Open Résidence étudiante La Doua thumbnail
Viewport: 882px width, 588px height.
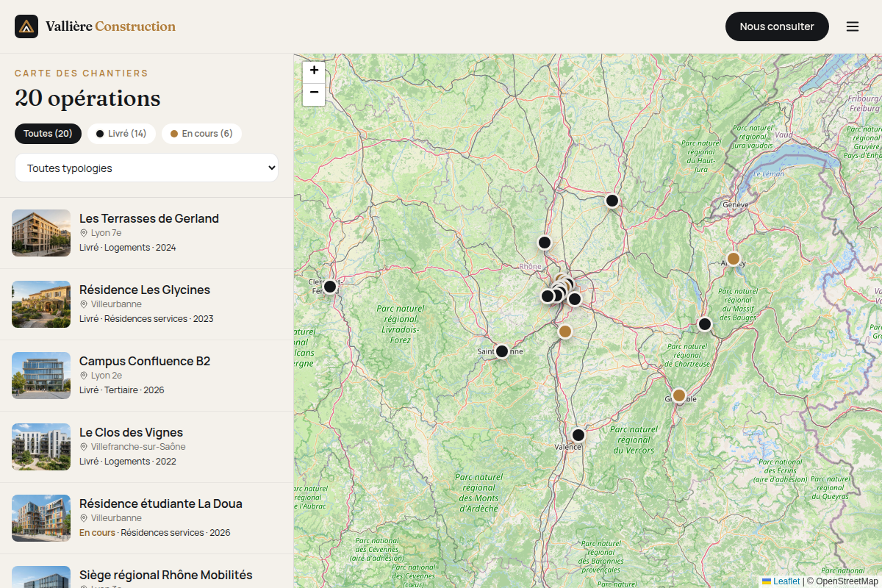[x=41, y=518]
